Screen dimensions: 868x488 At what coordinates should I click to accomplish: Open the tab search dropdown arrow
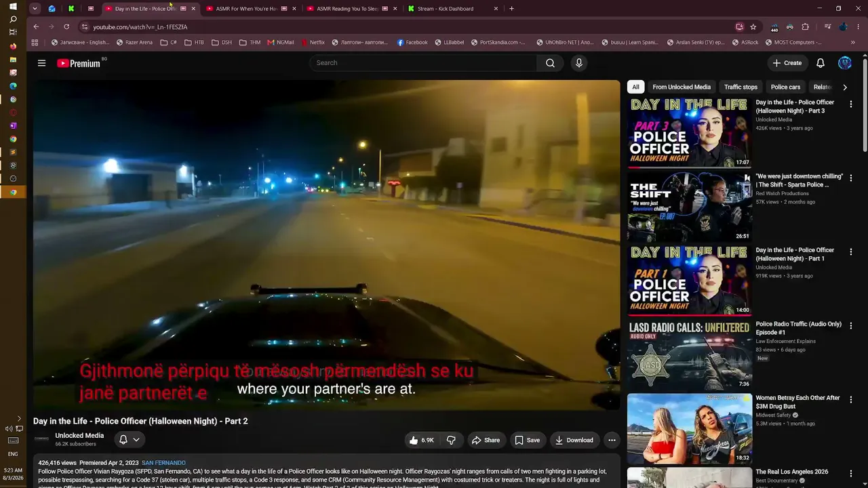(x=35, y=9)
